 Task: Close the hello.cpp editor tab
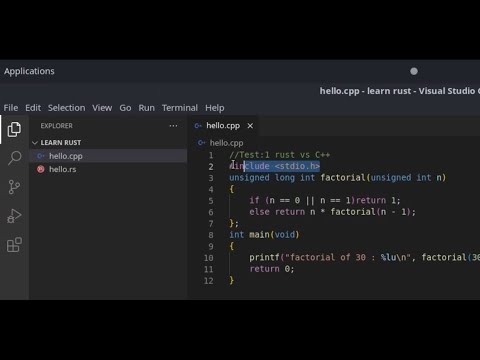coord(250,126)
